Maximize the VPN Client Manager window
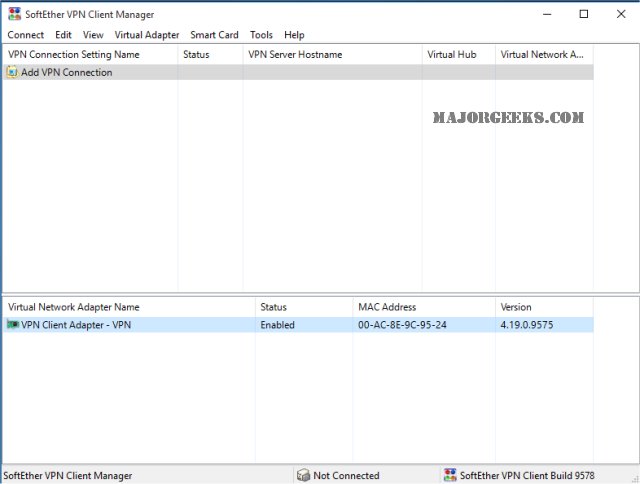640x484 pixels. tap(584, 14)
